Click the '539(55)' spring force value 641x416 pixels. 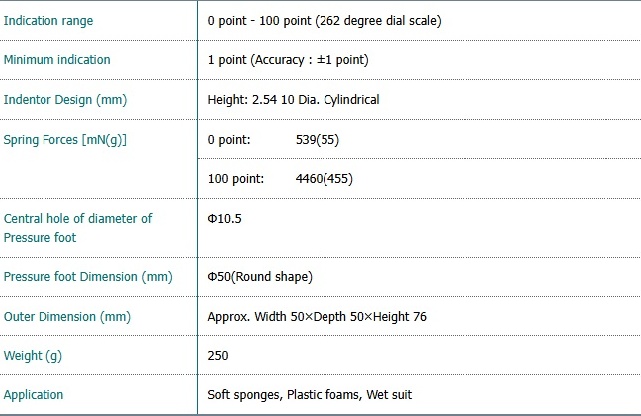(x=317, y=139)
